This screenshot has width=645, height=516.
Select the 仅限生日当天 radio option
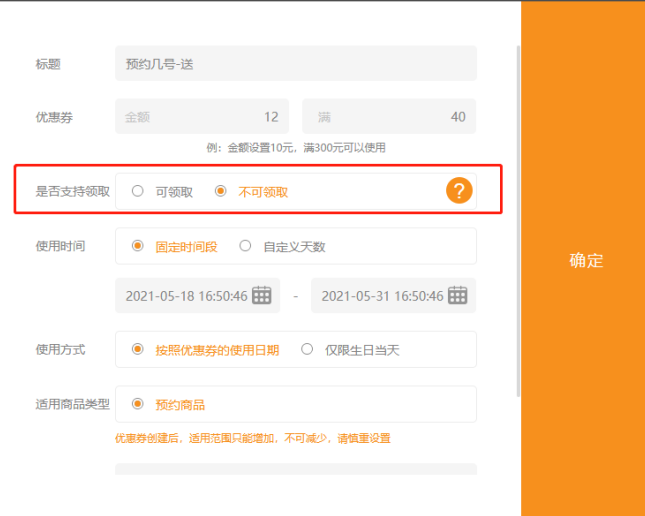coord(307,350)
